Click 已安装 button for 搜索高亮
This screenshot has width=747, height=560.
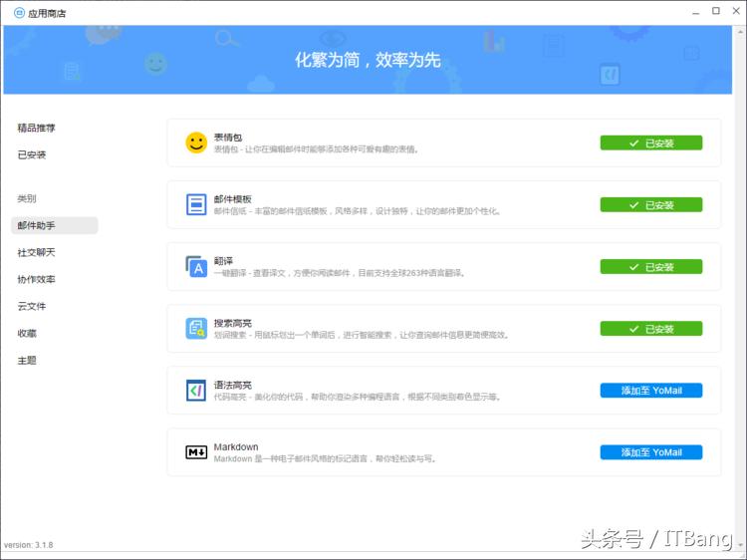650,329
